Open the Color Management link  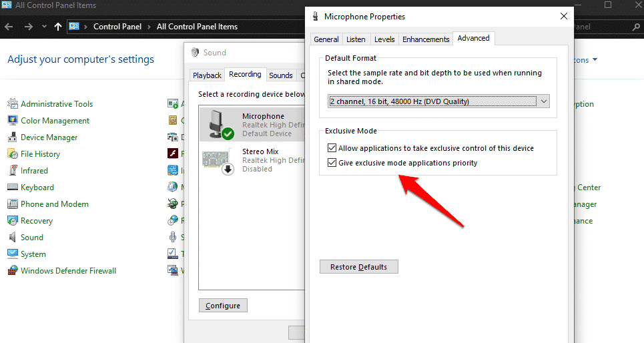[55, 121]
